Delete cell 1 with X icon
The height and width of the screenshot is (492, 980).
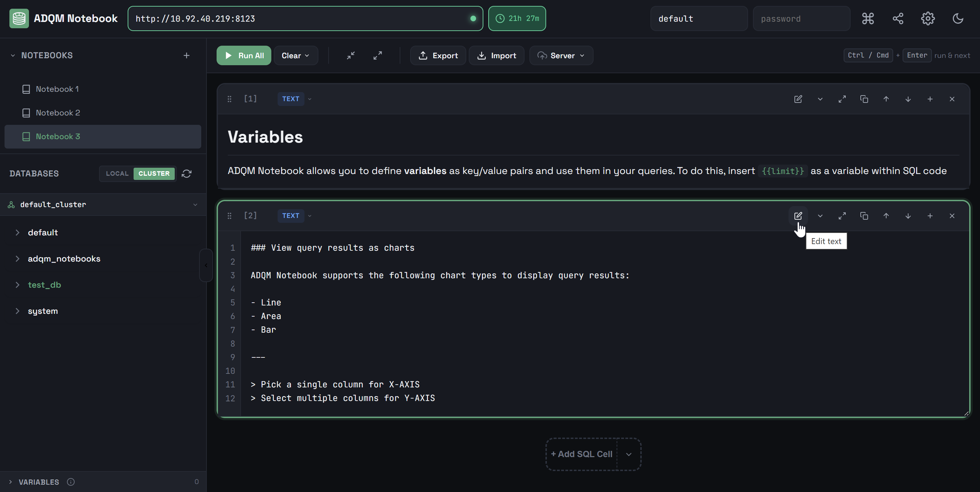click(952, 99)
